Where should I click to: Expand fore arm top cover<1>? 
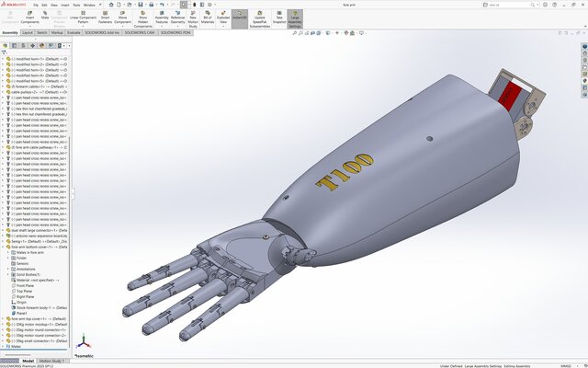pyautogui.click(x=3, y=319)
